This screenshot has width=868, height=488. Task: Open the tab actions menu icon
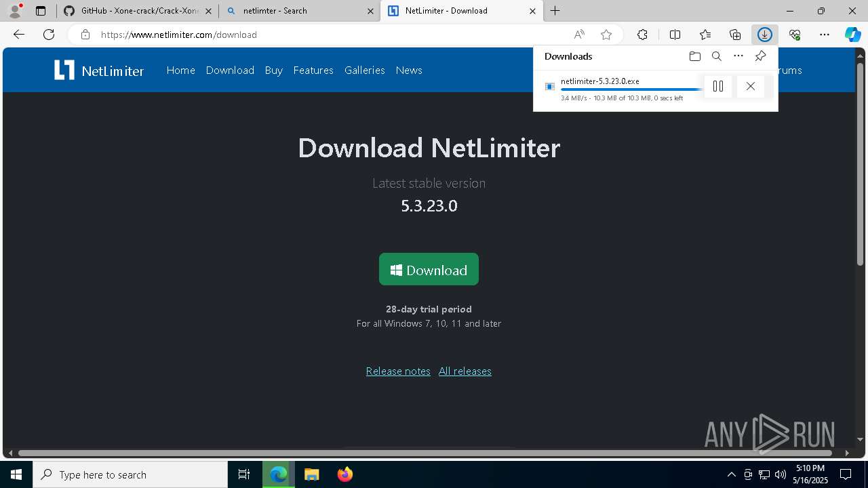point(41,11)
